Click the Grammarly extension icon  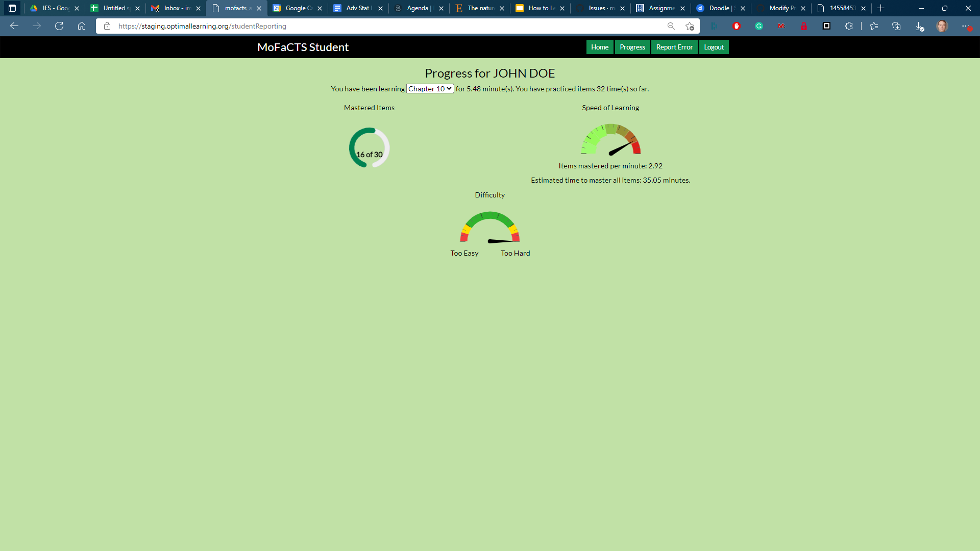click(x=759, y=26)
